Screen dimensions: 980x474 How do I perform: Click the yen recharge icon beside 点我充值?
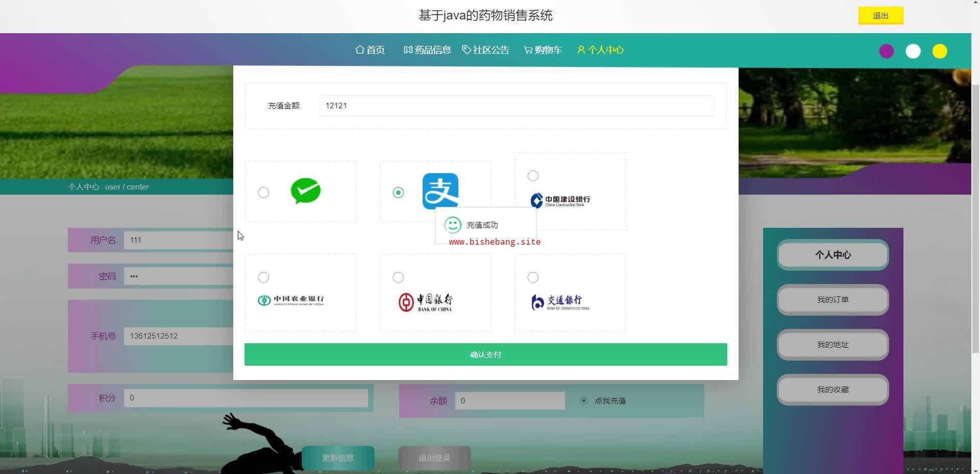click(584, 401)
